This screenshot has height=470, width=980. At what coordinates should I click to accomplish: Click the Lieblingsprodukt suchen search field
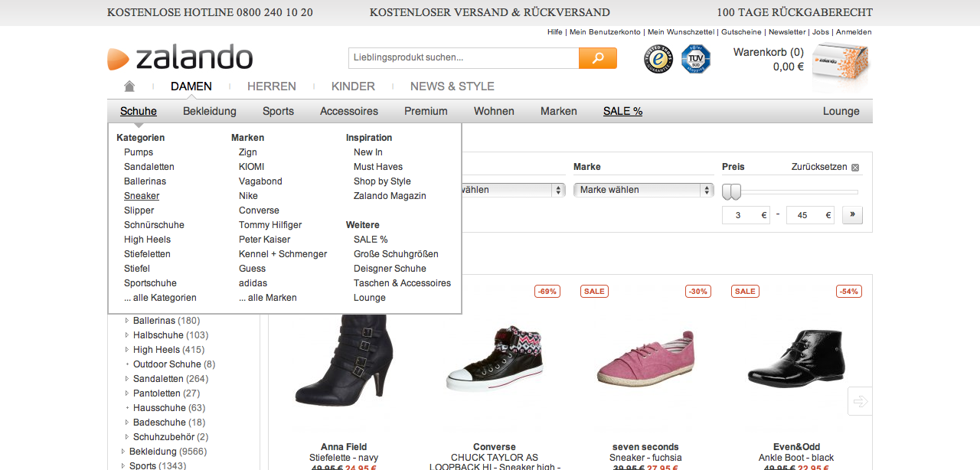coord(463,58)
